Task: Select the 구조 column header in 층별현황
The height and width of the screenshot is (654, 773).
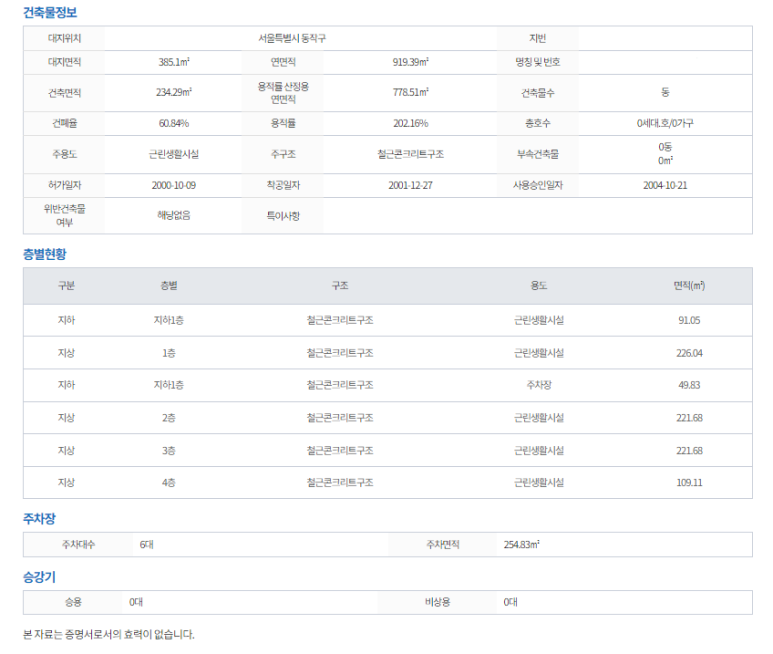Action: [340, 286]
